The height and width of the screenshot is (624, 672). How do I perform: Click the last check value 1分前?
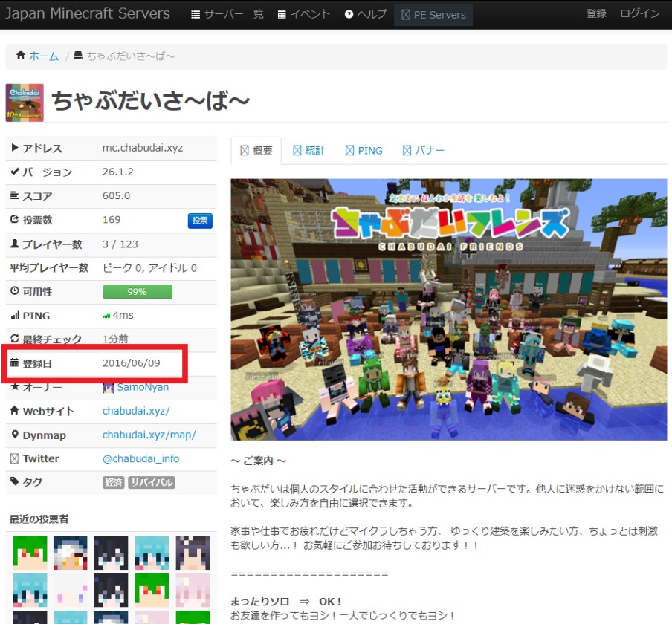(115, 339)
